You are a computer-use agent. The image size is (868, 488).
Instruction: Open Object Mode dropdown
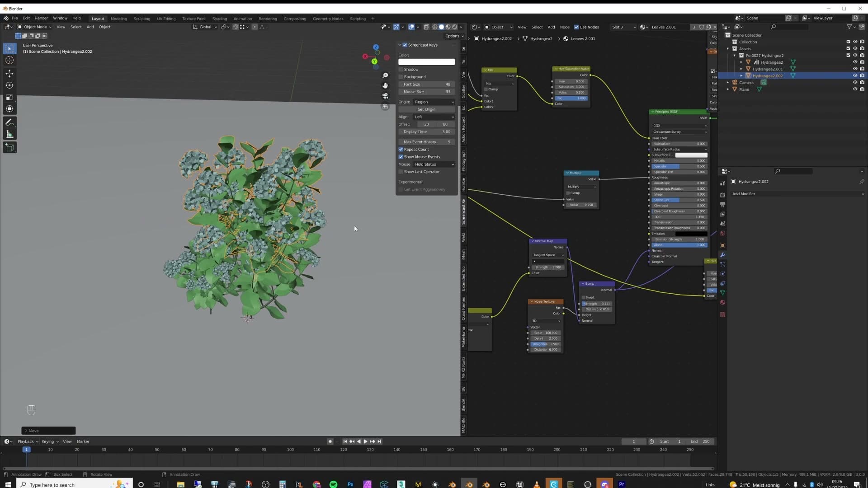(34, 27)
